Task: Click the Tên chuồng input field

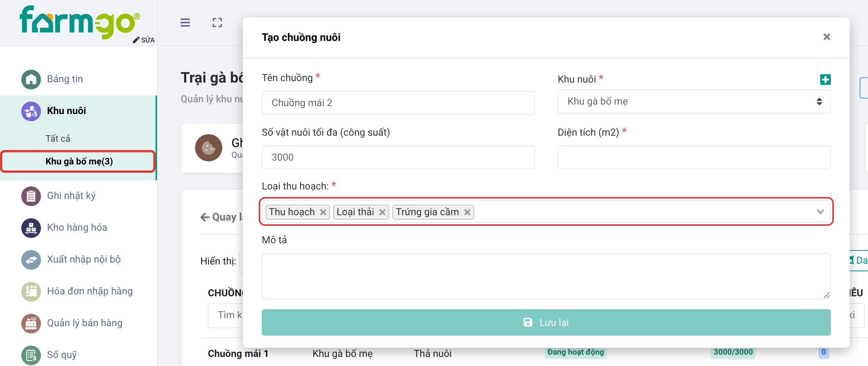Action: pyautogui.click(x=398, y=103)
